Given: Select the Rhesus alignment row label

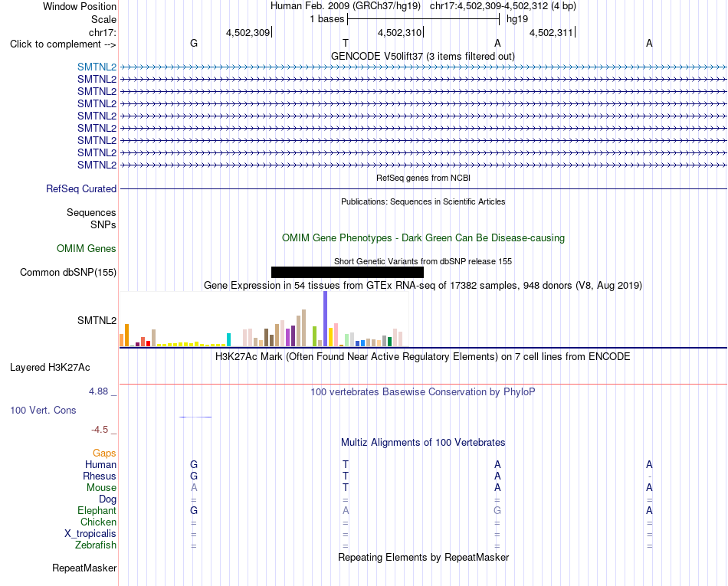Looking at the screenshot, I should tap(100, 476).
